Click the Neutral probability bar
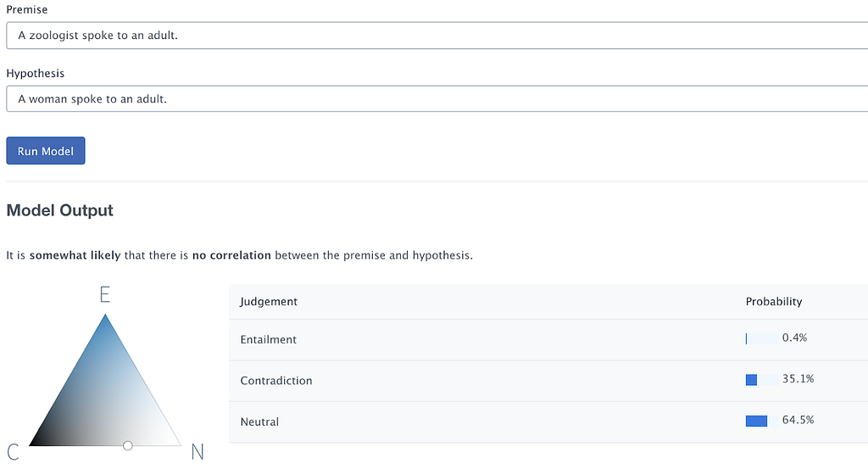Viewport: 868px width, 475px height. pos(762,421)
